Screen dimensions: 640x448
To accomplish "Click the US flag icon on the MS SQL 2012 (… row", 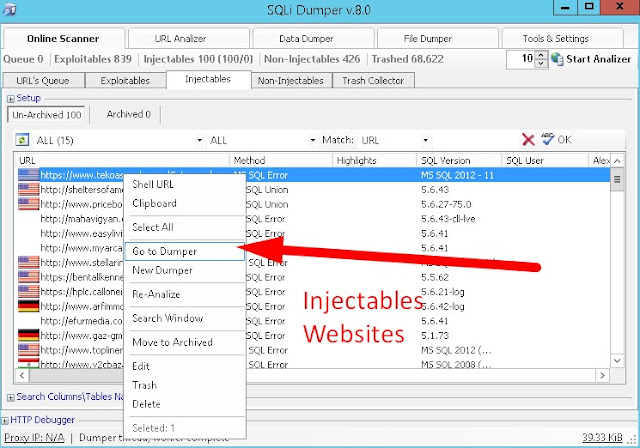I will 29,350.
